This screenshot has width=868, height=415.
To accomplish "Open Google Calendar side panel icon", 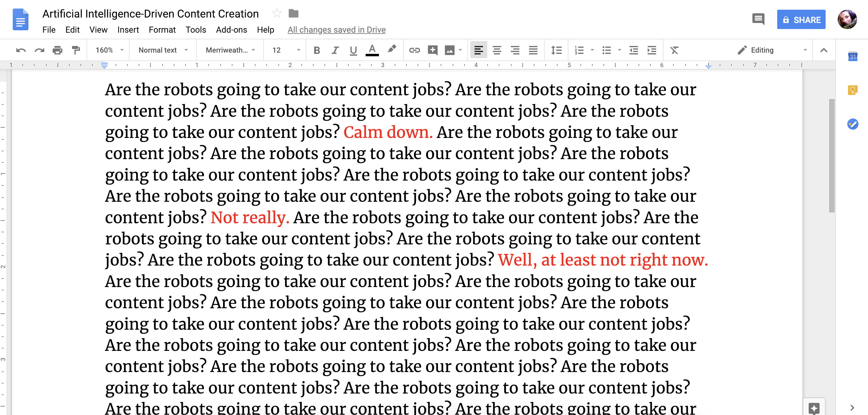I will 853,57.
